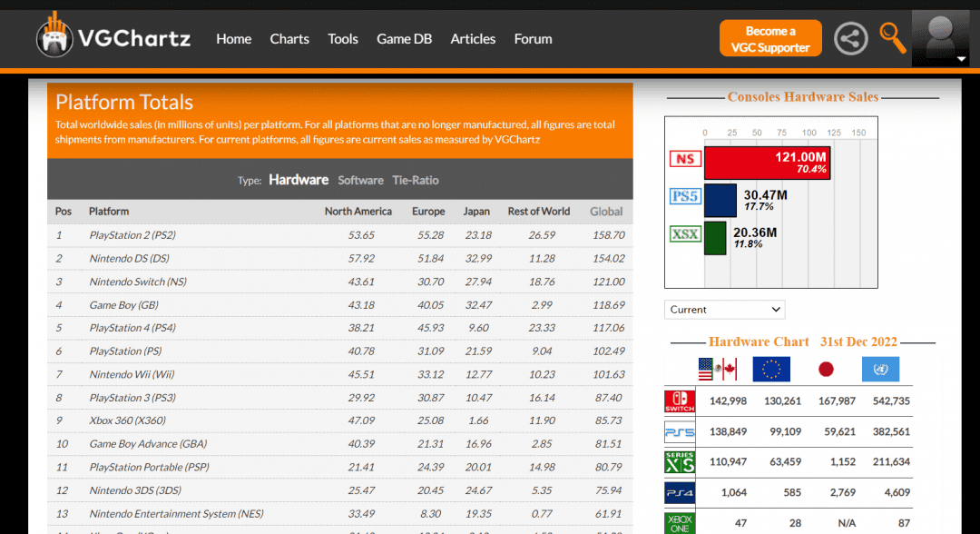This screenshot has height=534, width=980.
Task: Open Nintendo Wii (Wii) platform row
Action: (340, 374)
